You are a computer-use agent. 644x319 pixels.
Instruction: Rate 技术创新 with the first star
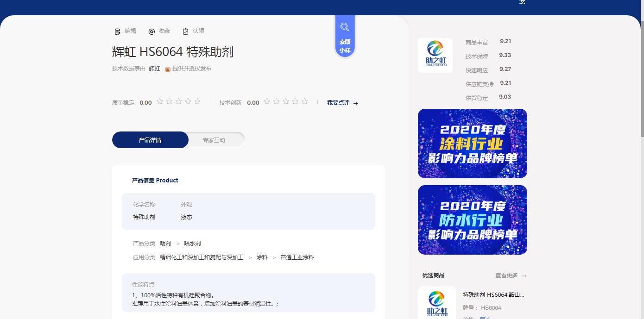267,101
